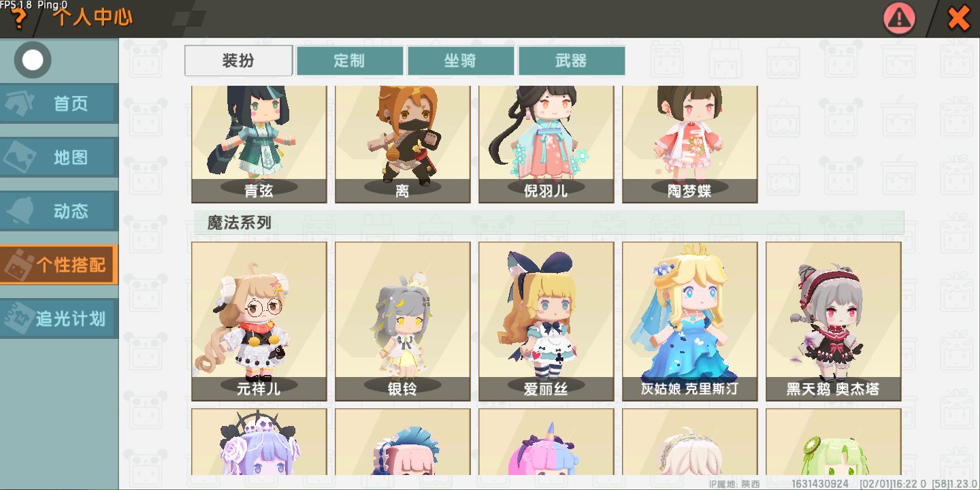Switch to the 装扮 tab
The image size is (980, 490).
coord(239,61)
